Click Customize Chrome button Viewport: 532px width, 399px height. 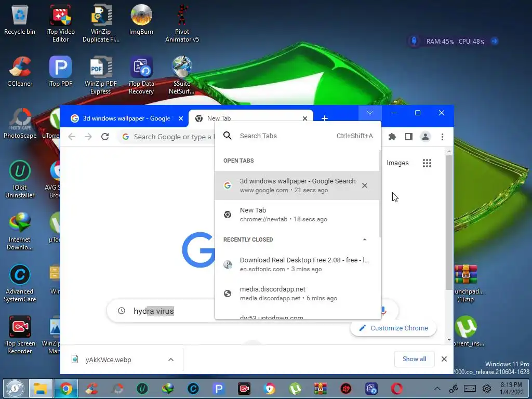(393, 328)
